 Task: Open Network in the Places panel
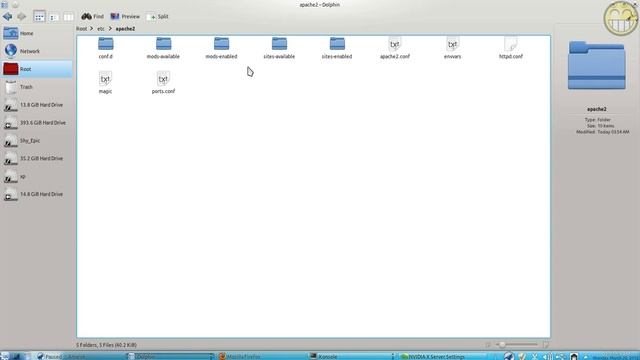click(37, 51)
